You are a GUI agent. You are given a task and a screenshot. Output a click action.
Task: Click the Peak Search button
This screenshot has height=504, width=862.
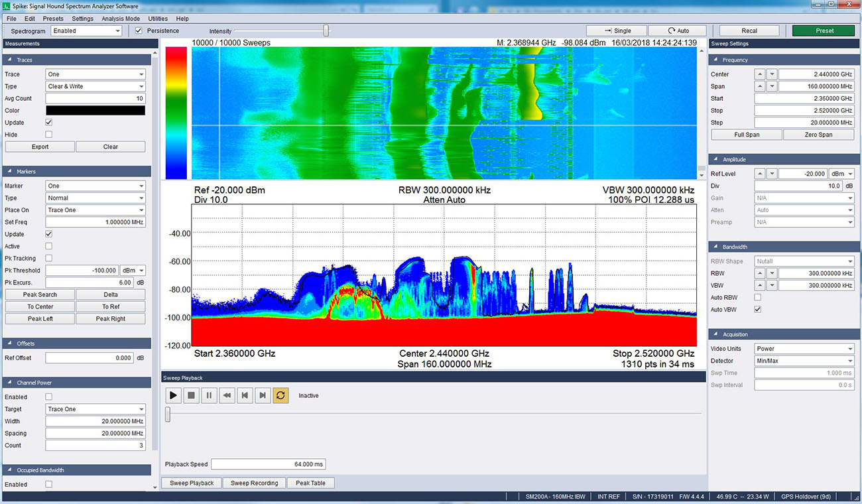pyautogui.click(x=39, y=294)
